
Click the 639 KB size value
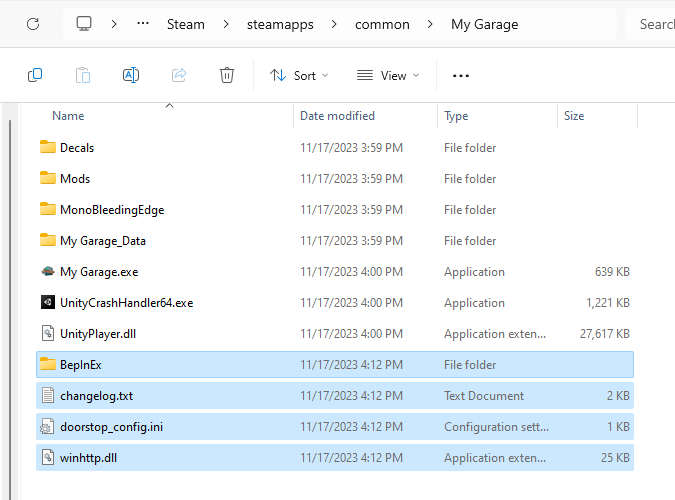point(612,272)
